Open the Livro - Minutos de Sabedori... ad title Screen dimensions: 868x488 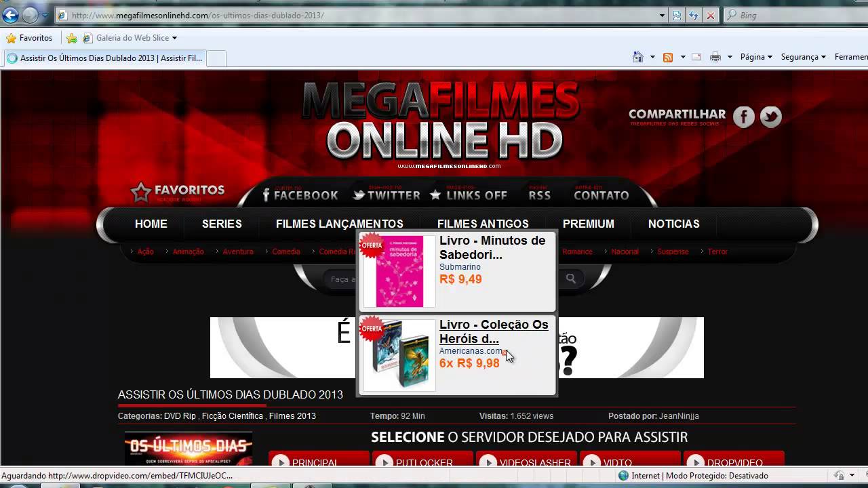[492, 247]
